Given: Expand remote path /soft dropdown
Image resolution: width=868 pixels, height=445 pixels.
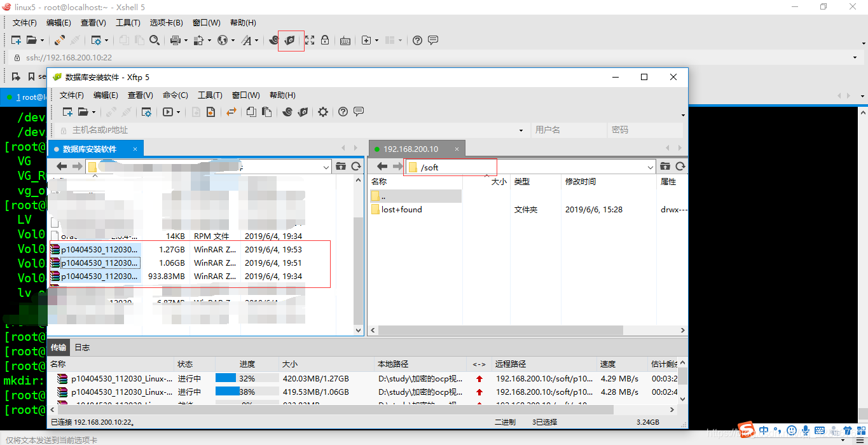Looking at the screenshot, I should [651, 167].
